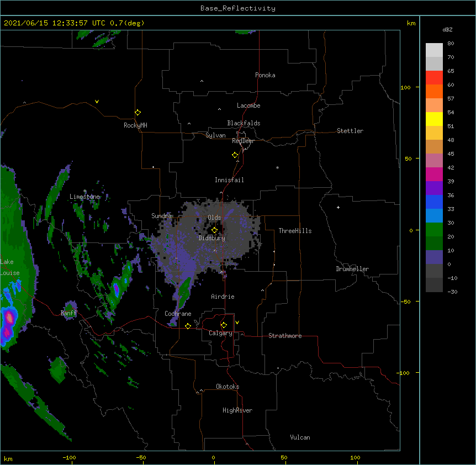Click the yellow 54 dBZ legend swatch

[x=434, y=119]
